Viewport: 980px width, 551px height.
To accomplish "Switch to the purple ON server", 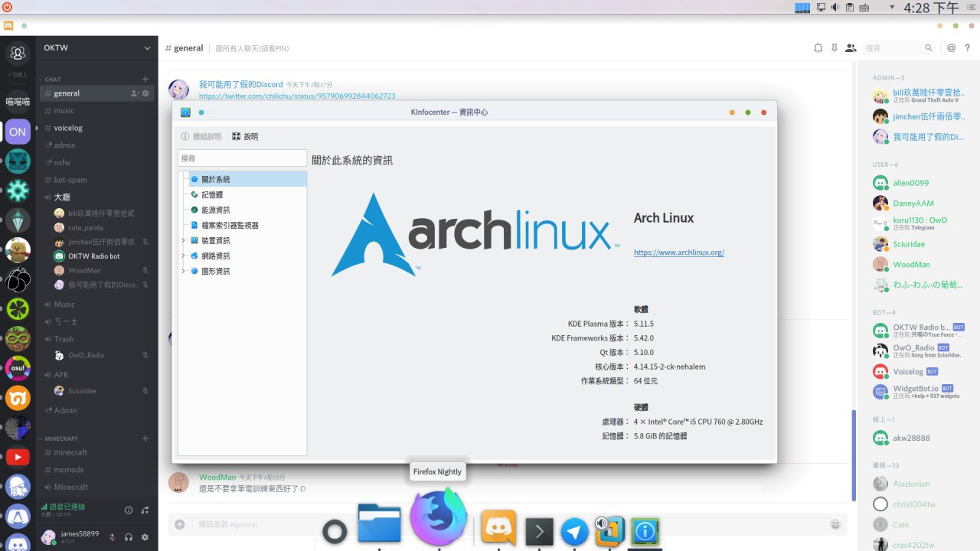I will [18, 132].
